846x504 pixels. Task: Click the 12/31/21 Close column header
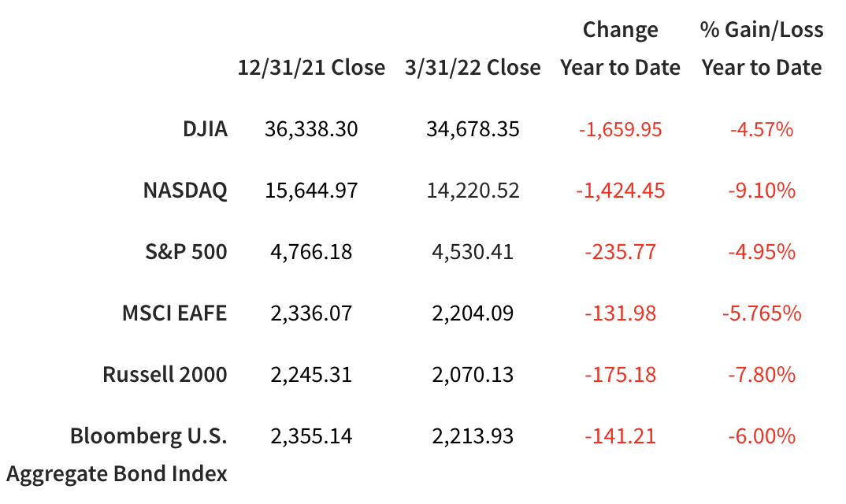(x=311, y=68)
